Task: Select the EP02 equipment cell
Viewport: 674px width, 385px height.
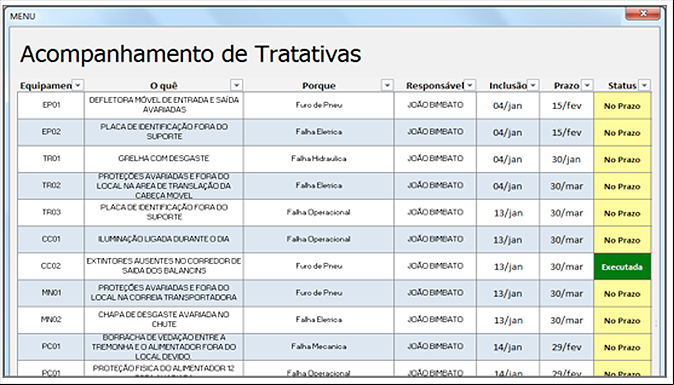Action: [x=51, y=132]
